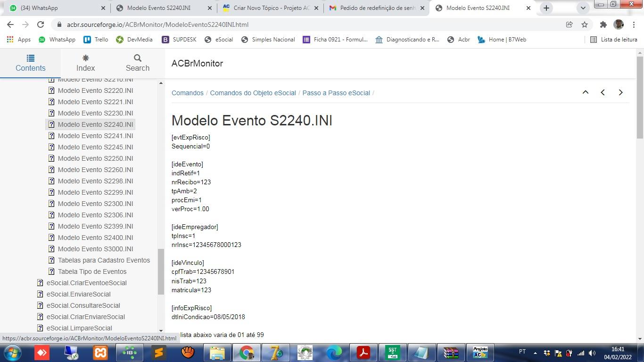Open the Simples Nacional bookmark

[x=268, y=40]
